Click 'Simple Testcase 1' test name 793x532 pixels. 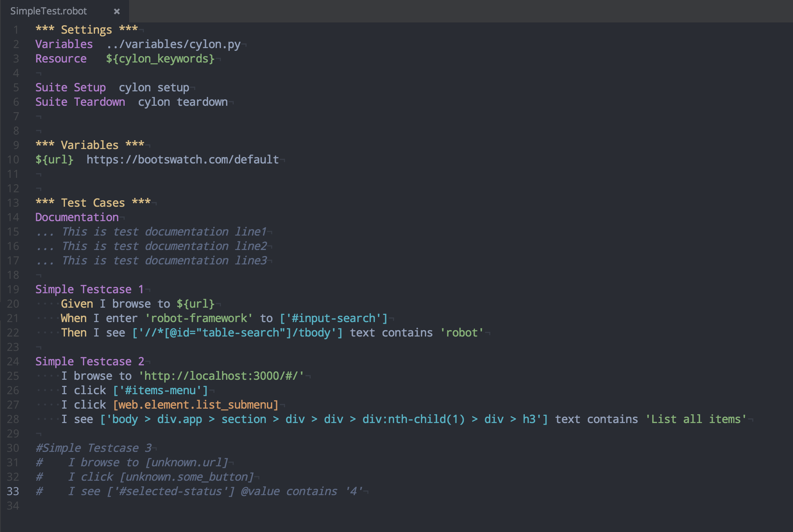(89, 289)
